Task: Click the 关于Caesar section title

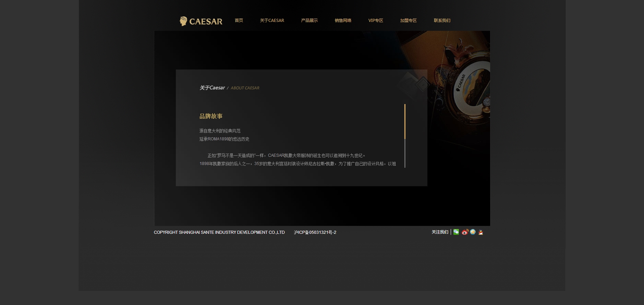Action: click(212, 88)
